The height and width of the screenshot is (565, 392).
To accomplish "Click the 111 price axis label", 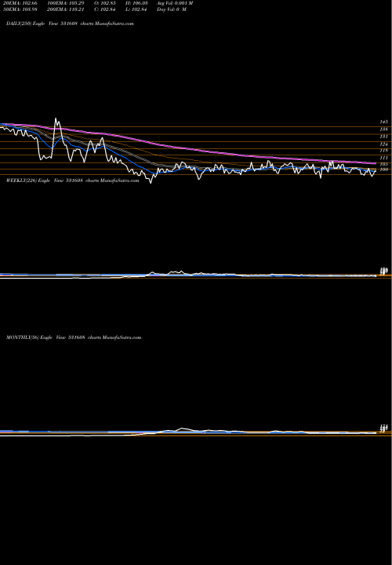I will [x=383, y=158].
